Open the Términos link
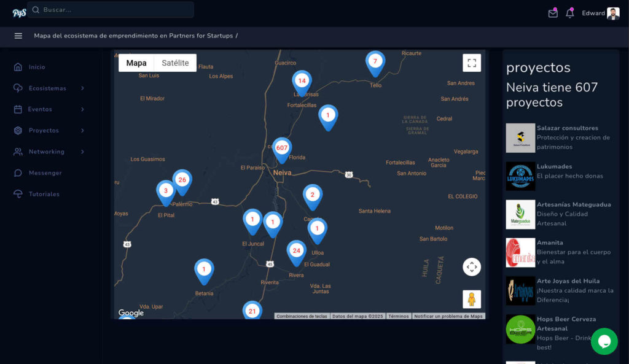629x364 pixels. click(398, 316)
